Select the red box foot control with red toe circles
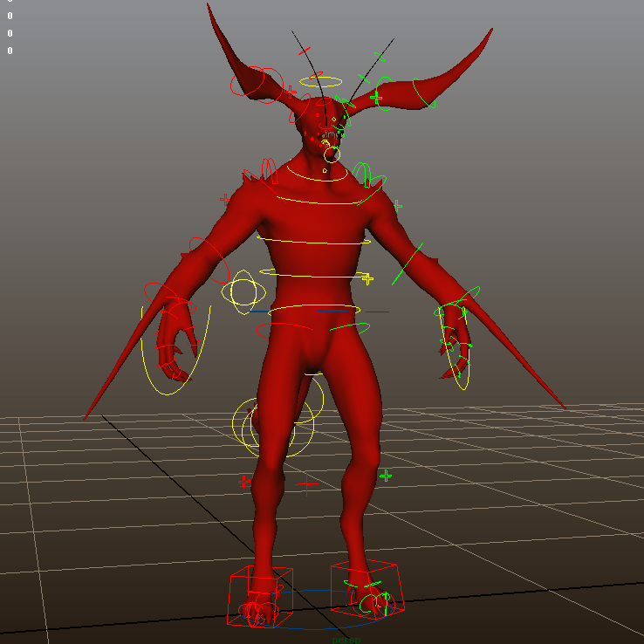The image size is (644, 644). [260, 596]
